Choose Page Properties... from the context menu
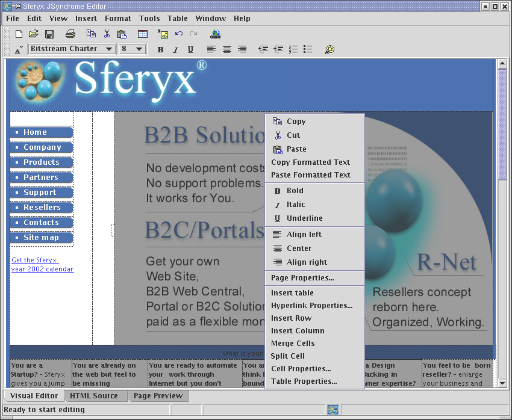This screenshot has height=420, width=512. (x=302, y=278)
